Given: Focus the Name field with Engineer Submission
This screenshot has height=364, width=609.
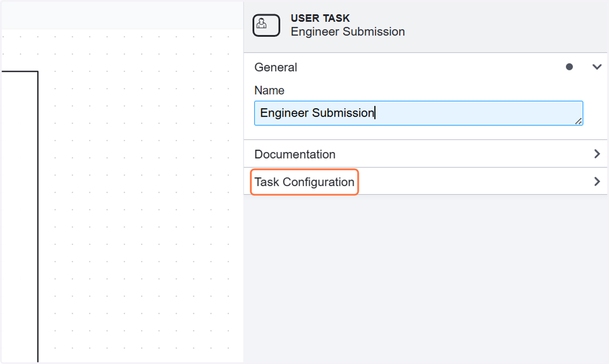Looking at the screenshot, I should click(x=419, y=113).
